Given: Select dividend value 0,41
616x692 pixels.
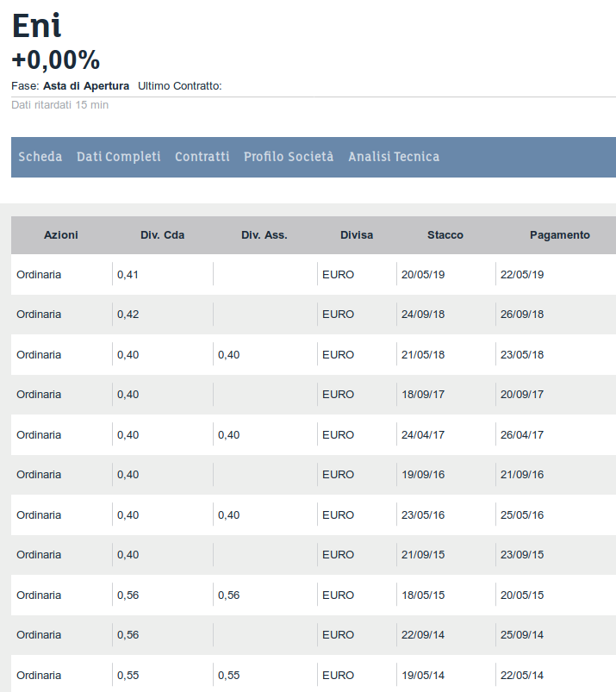Looking at the screenshot, I should (128, 275).
